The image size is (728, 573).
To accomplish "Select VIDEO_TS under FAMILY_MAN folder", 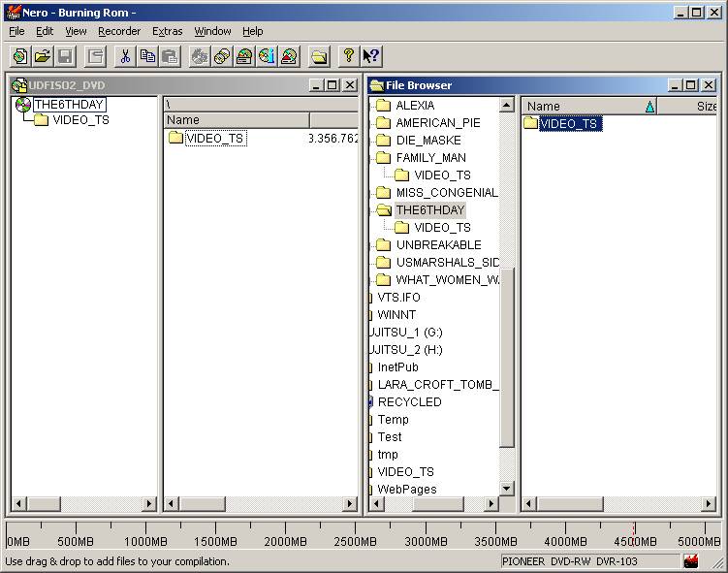I will point(442,175).
